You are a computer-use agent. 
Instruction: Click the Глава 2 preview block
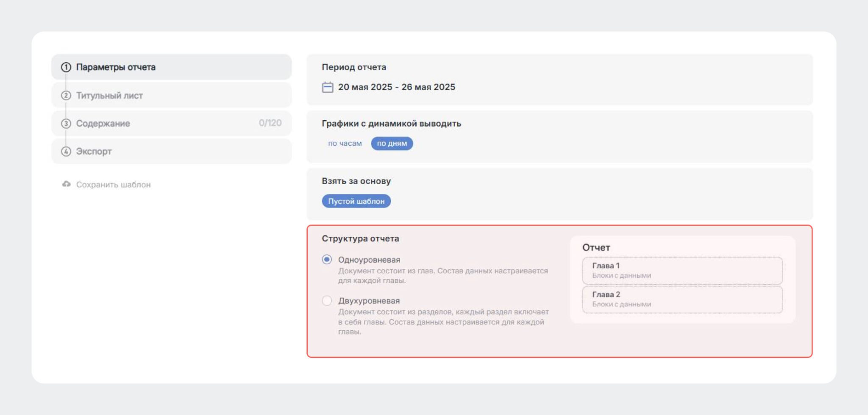tap(682, 299)
